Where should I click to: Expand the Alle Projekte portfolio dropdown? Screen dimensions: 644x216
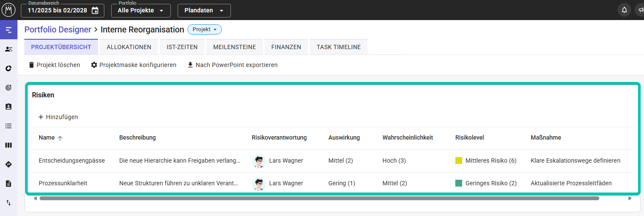click(141, 11)
